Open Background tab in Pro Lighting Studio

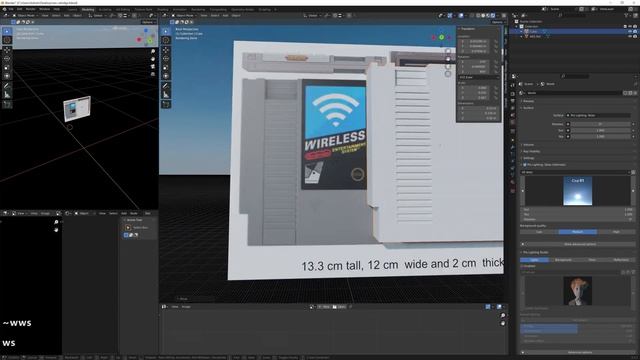click(563, 260)
